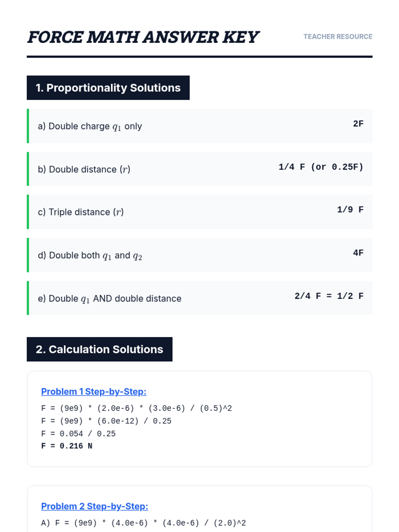Select the 'Double distance (r)' row
399x532 pixels.
tap(199, 169)
